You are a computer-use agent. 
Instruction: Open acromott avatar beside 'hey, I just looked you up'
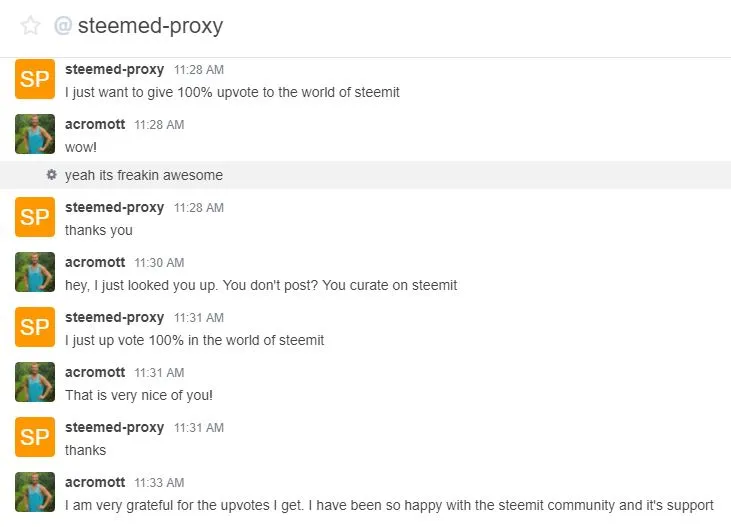click(x=35, y=272)
